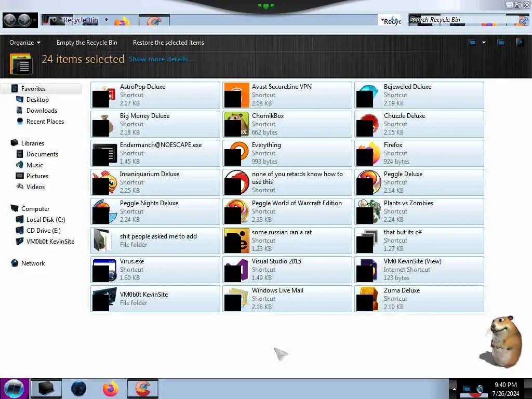Open the recent pages dropdown beside Forward
Screen dimensions: 532x399
[35, 20]
